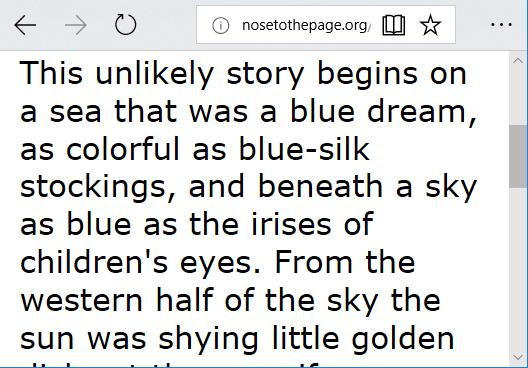Click the scrollbar track below the thumb

pos(518,269)
